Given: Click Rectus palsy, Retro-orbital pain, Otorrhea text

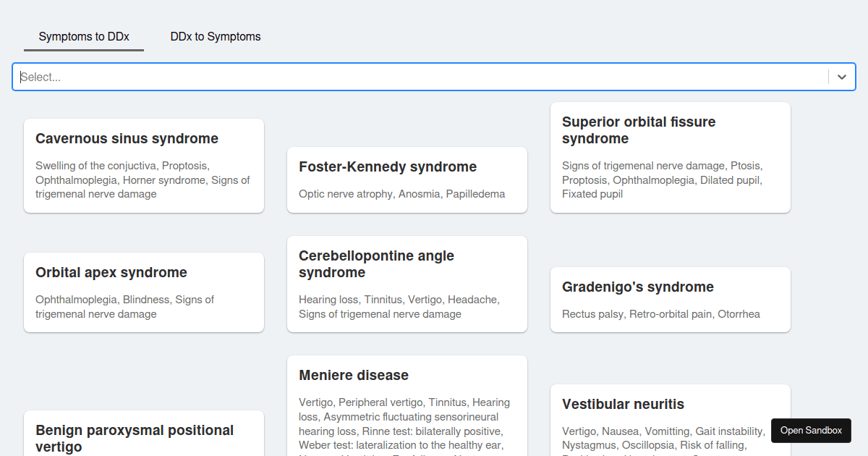Looking at the screenshot, I should [x=661, y=314].
